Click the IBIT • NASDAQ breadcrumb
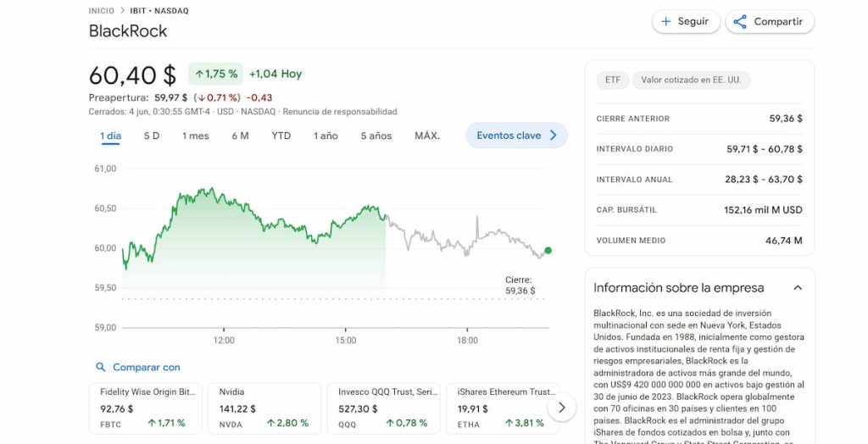Screen dimensions: 868x444 (159, 10)
